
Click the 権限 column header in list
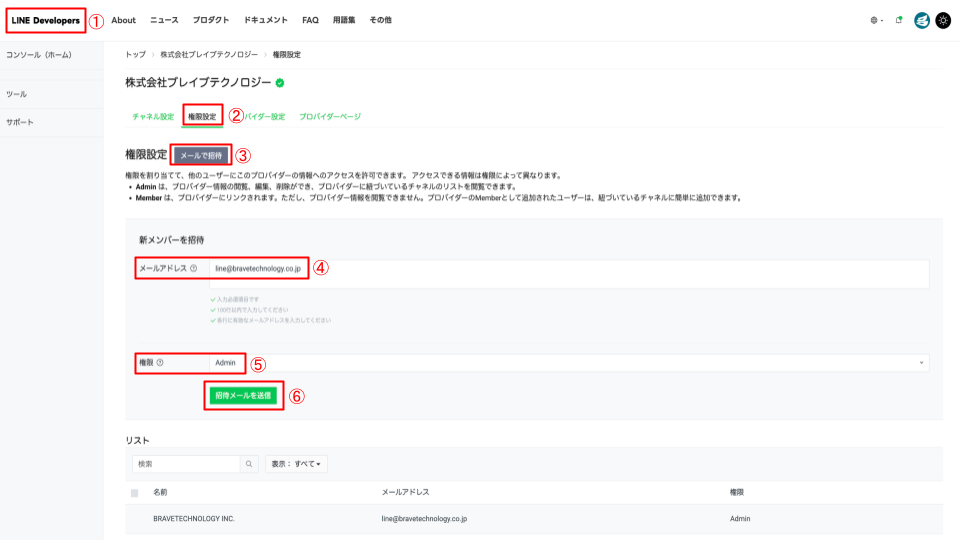click(x=737, y=492)
